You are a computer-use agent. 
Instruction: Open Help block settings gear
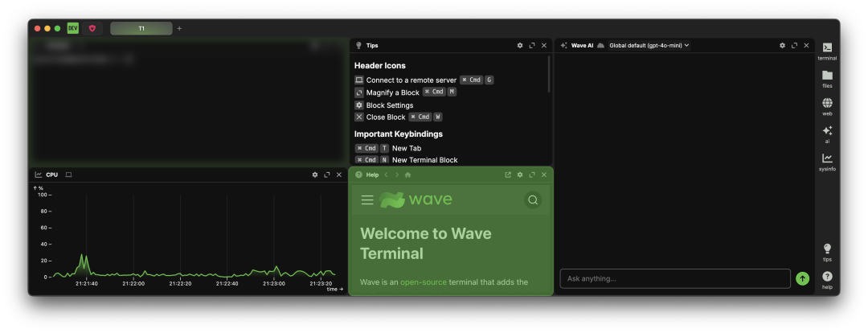coord(520,175)
